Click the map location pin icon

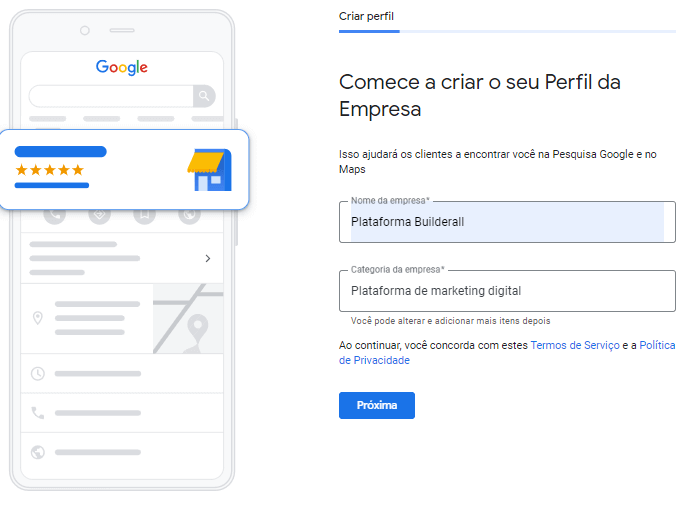(38, 318)
